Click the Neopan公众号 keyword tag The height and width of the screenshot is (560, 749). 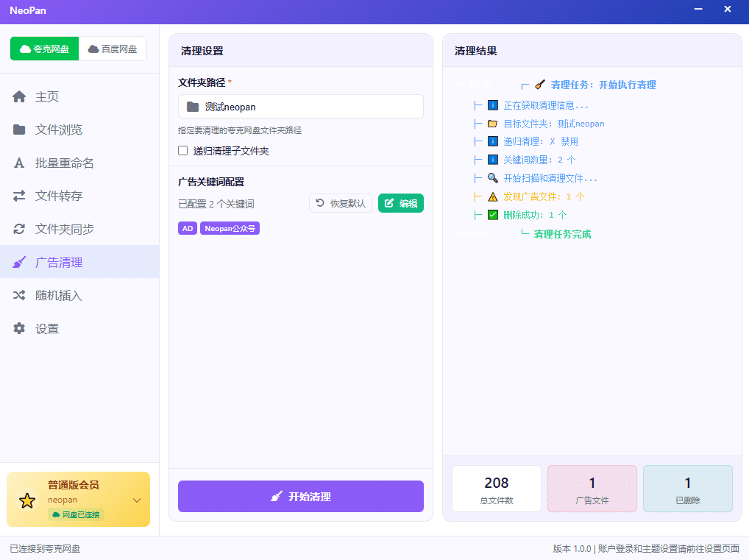[230, 228]
